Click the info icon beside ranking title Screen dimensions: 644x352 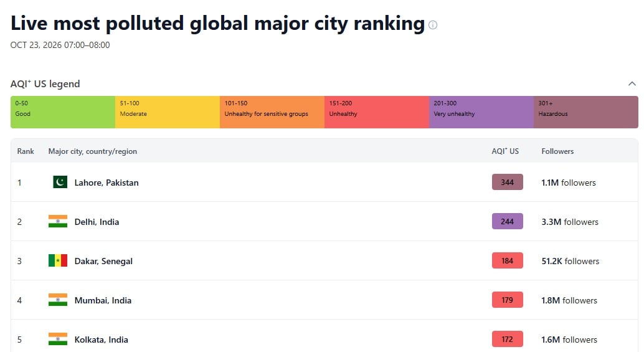click(x=432, y=25)
